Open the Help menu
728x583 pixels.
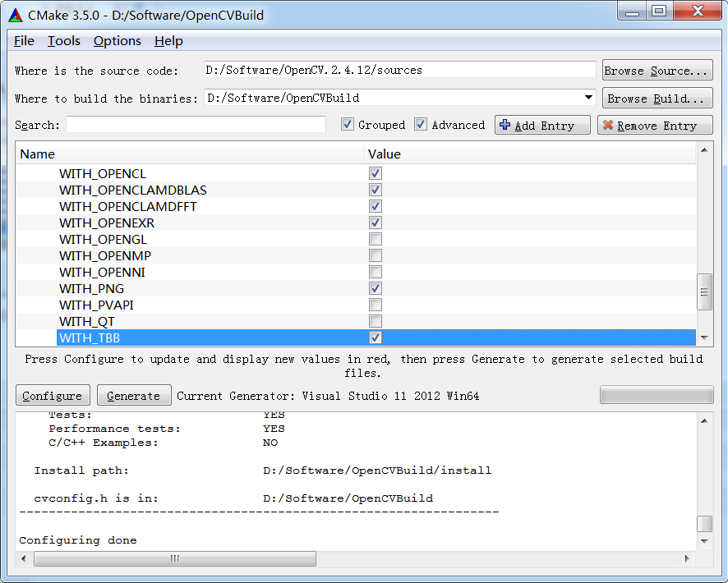tap(168, 41)
